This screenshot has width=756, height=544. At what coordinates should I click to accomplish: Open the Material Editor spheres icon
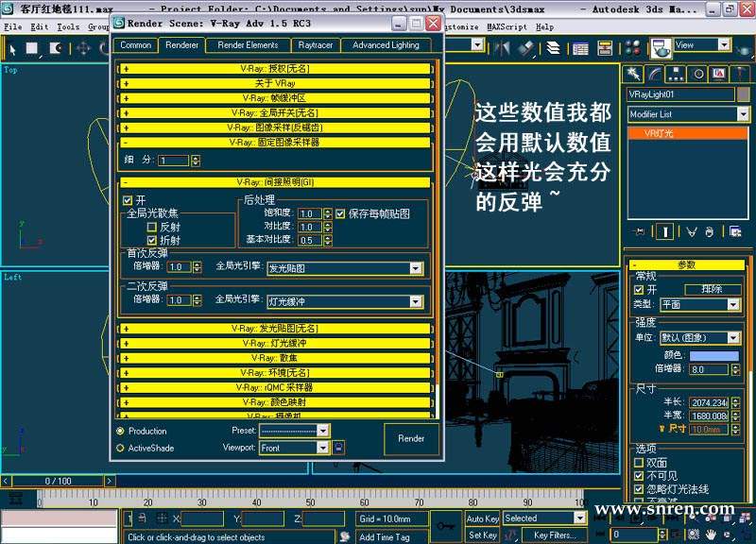click(632, 48)
